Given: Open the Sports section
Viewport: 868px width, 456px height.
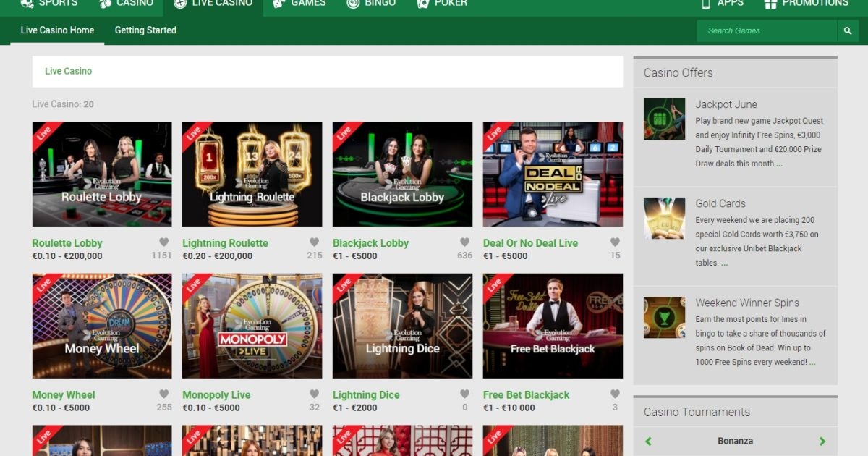Looking at the screenshot, I should (x=58, y=4).
